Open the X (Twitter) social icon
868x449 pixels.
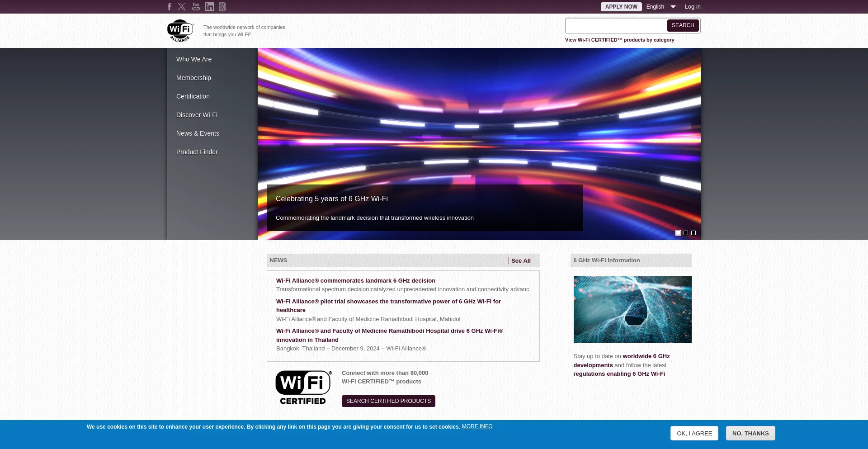coord(182,7)
